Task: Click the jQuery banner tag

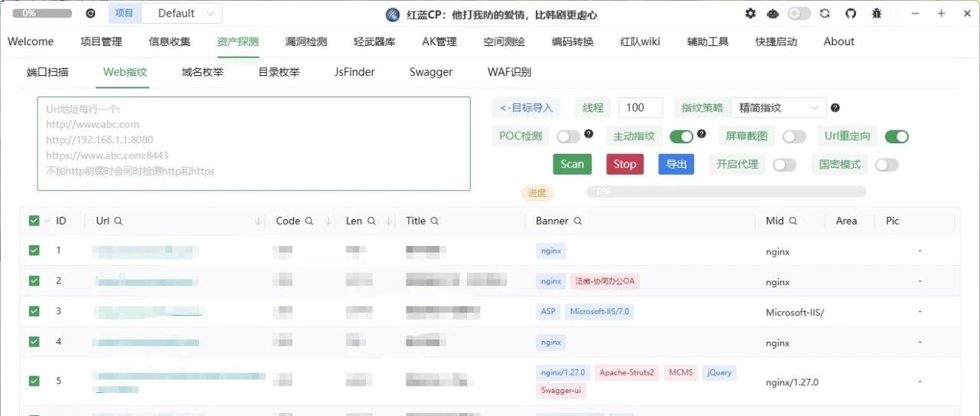Action: [720, 372]
